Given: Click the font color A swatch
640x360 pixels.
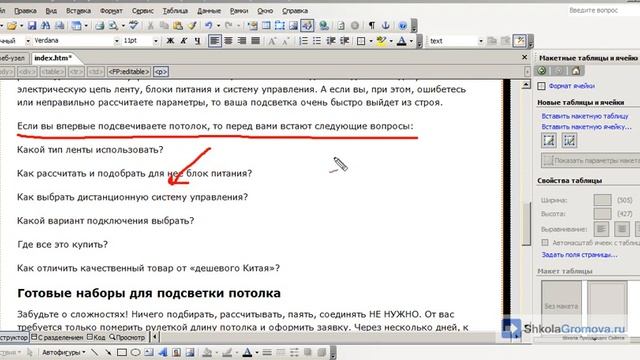Looking at the screenshot, I should pyautogui.click(x=402, y=41).
